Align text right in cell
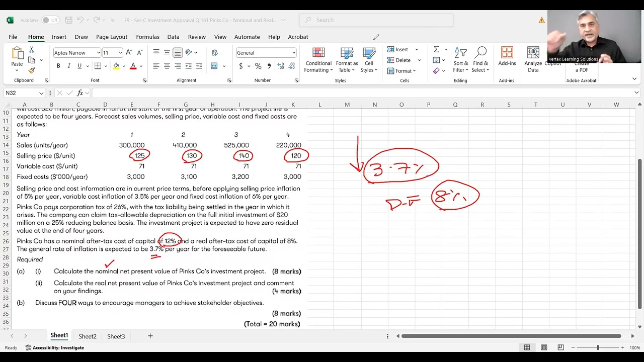Image resolution: width=644 pixels, height=362 pixels. point(178,66)
